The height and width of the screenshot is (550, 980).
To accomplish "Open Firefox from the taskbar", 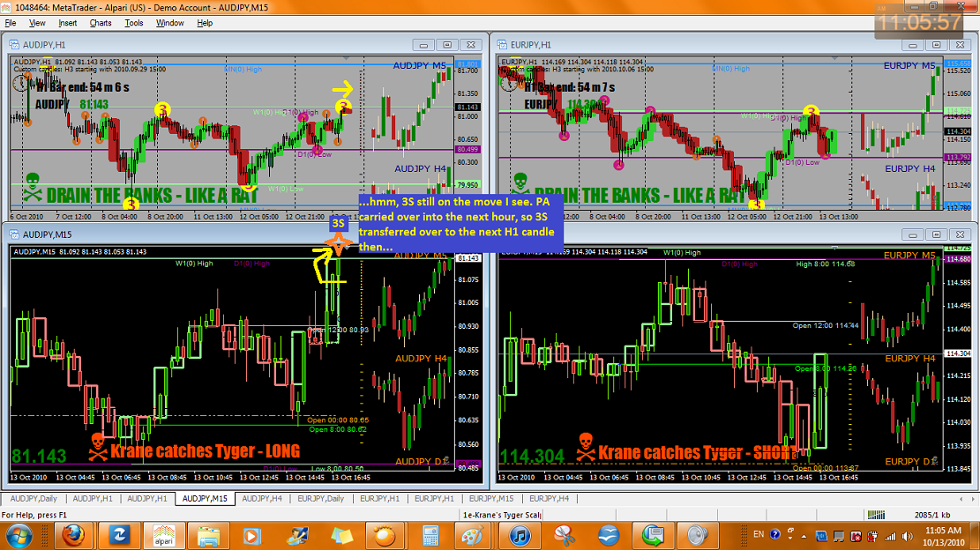I will tap(73, 536).
